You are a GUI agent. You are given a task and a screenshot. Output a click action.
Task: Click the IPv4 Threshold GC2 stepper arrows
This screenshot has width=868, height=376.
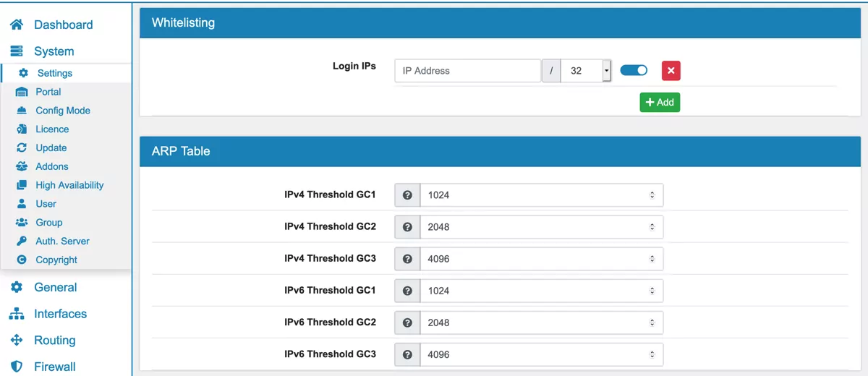pyautogui.click(x=652, y=227)
